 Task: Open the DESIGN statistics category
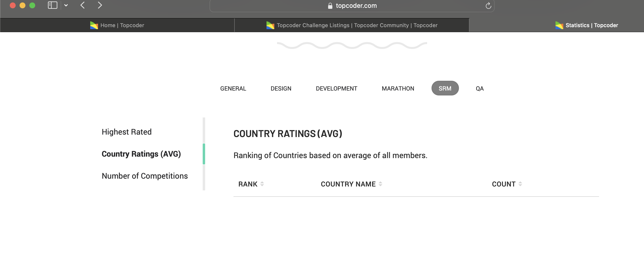281,89
